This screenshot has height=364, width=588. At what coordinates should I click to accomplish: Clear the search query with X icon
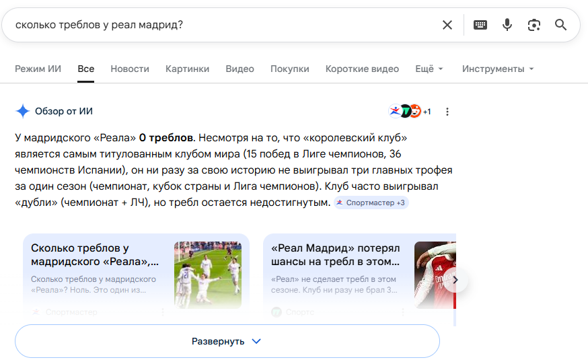click(x=447, y=25)
